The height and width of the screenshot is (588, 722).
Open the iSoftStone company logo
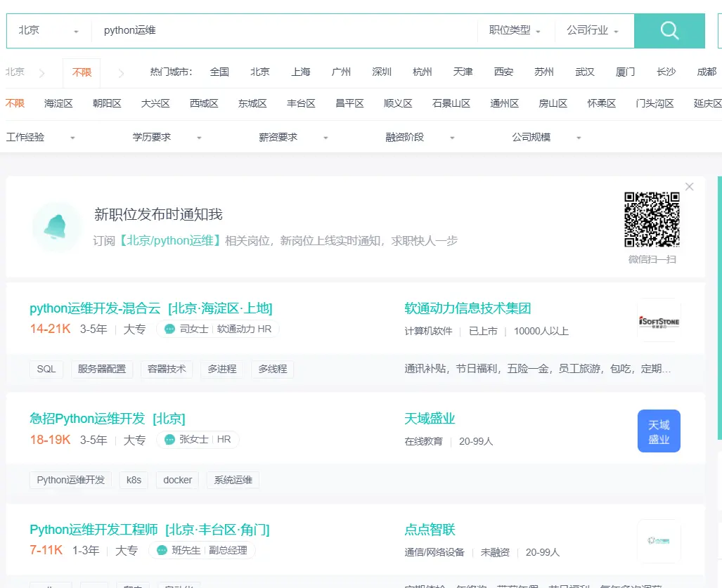pyautogui.click(x=659, y=320)
